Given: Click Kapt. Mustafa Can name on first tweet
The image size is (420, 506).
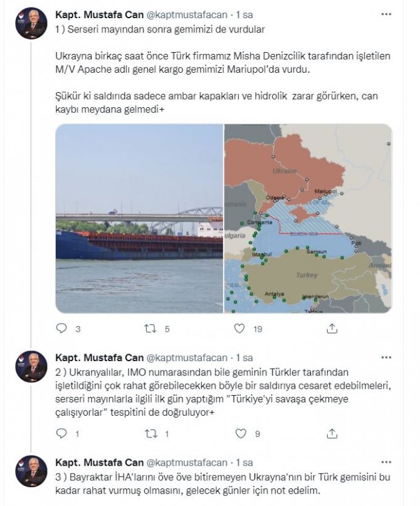Looking at the screenshot, I should coord(98,13).
